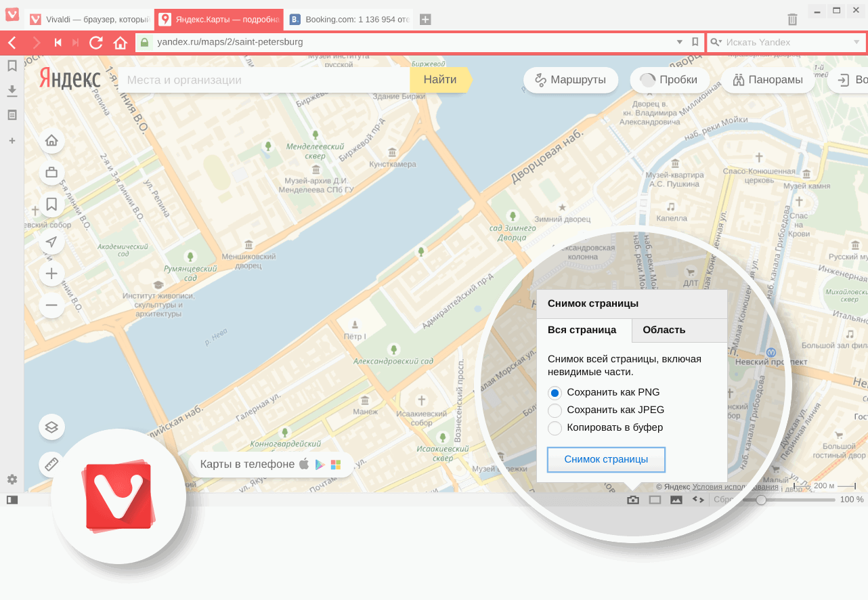The image size is (868, 600).
Task: Toggle image loading in the status bar
Action: tap(676, 500)
